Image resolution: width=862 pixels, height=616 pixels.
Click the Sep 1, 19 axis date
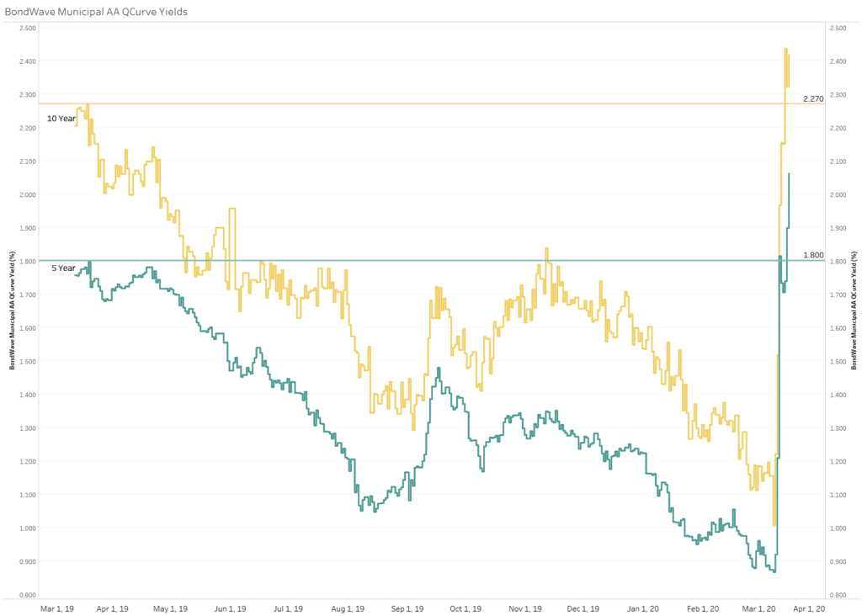click(x=407, y=609)
